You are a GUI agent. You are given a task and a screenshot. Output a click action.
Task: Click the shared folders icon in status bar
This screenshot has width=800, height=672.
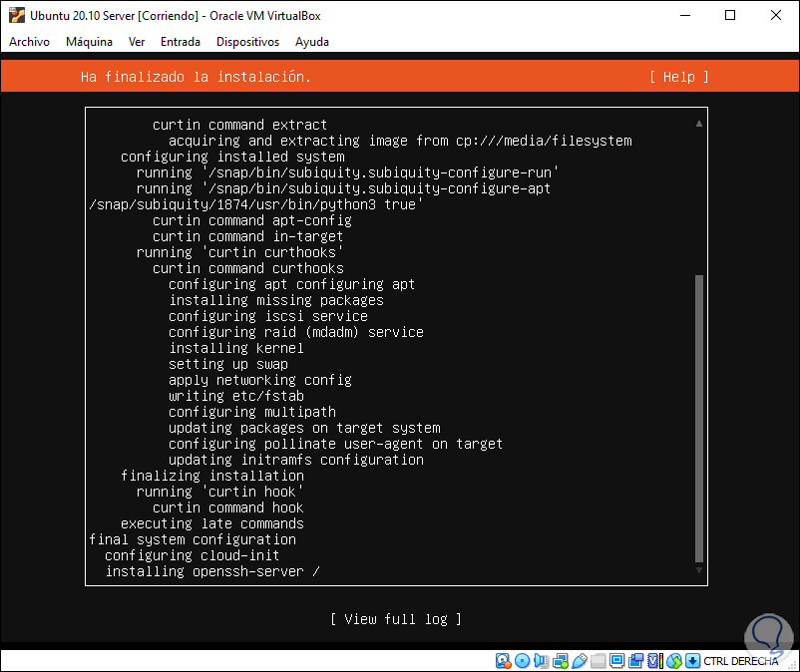(x=598, y=661)
